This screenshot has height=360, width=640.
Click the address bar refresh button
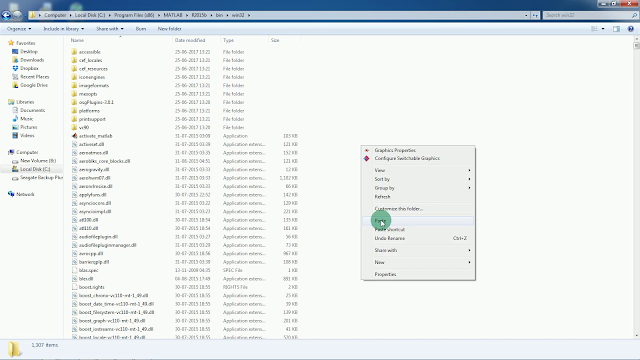click(x=535, y=15)
